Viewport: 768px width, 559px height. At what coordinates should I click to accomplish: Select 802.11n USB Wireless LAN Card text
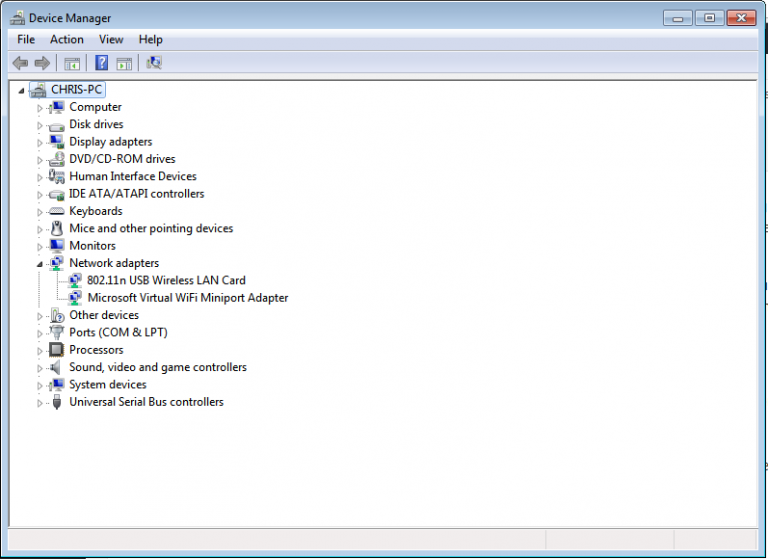[167, 280]
